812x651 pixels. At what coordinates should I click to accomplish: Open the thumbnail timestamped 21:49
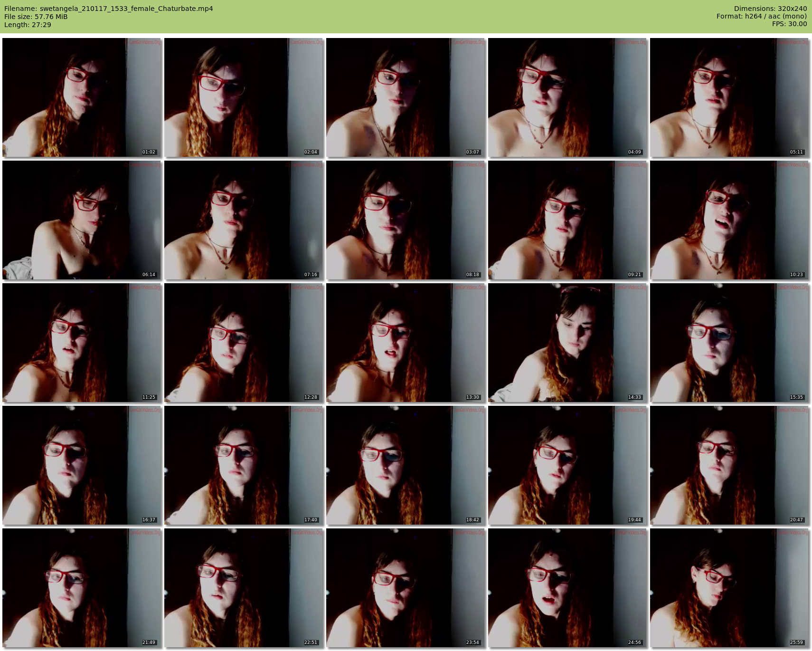click(x=82, y=588)
